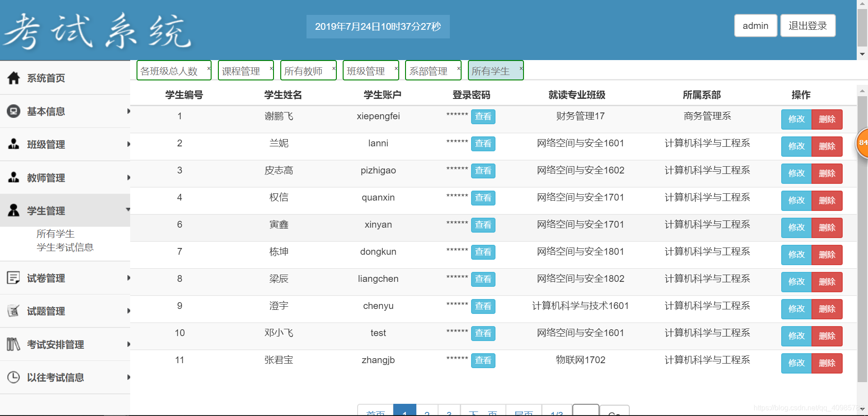Edit student 谢鹏飞 with 修改
Viewport: 868px width, 416px height.
pos(797,119)
